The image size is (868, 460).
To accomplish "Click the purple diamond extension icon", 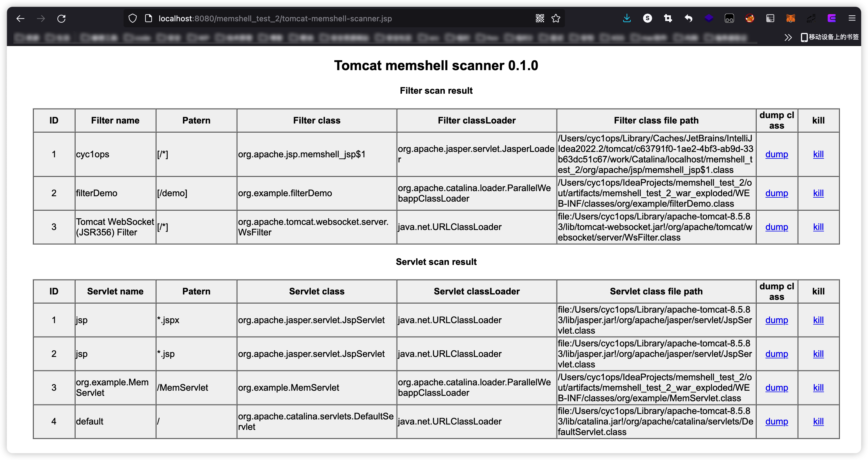I will tap(709, 18).
